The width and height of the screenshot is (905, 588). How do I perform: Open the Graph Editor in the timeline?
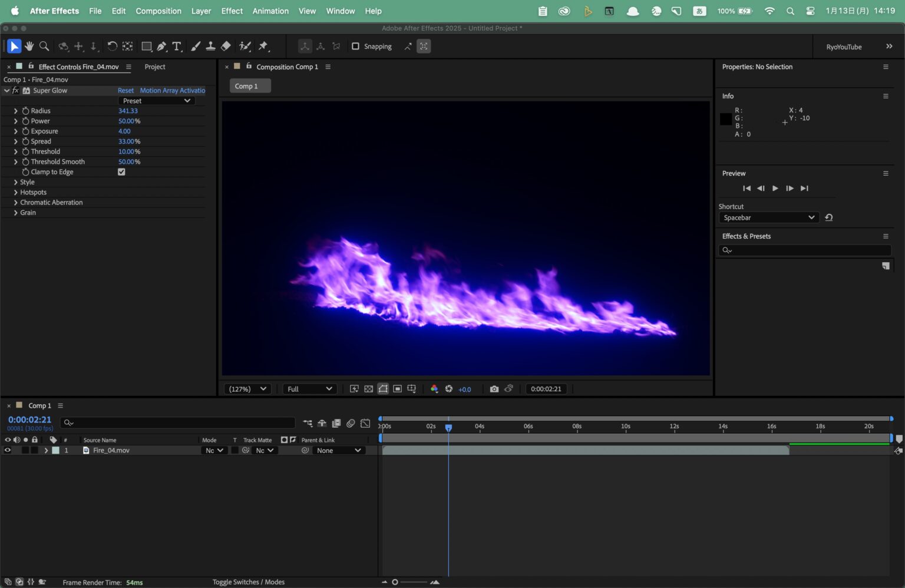365,423
